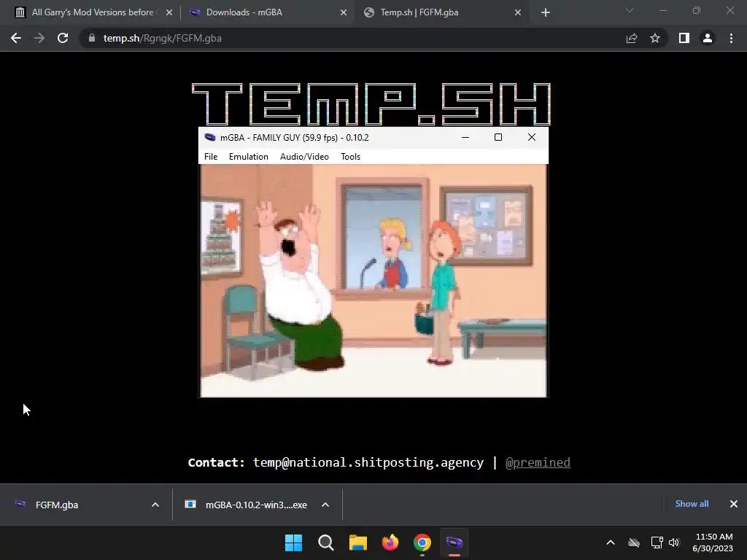
Task: Close the Temp.sh FGFM.gba tab
Action: (x=518, y=12)
